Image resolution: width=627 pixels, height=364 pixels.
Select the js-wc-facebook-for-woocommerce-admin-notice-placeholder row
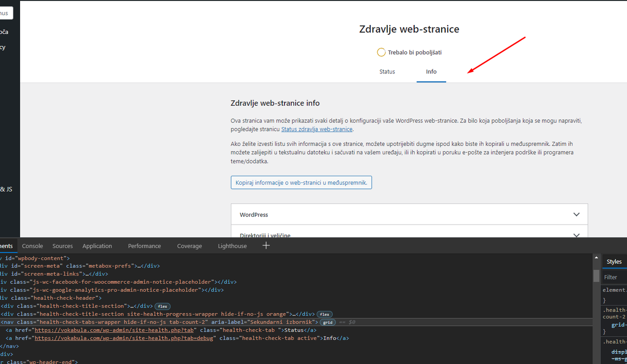296,282
